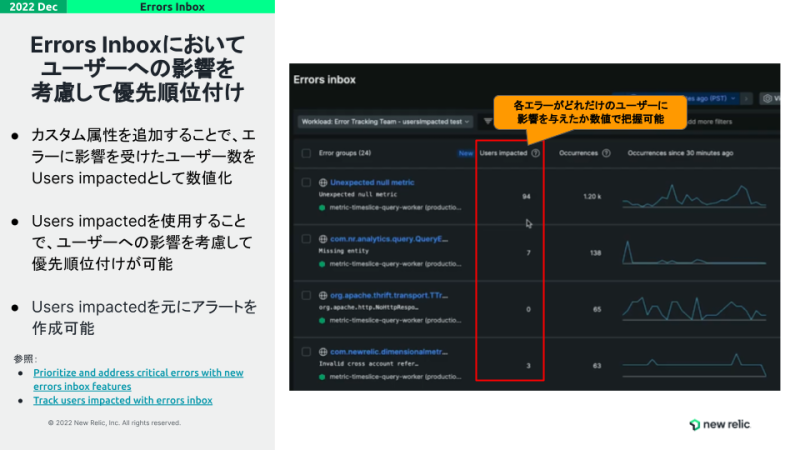Click sparkline chart for Unexpected null metric
800x450 pixels.
[694, 196]
